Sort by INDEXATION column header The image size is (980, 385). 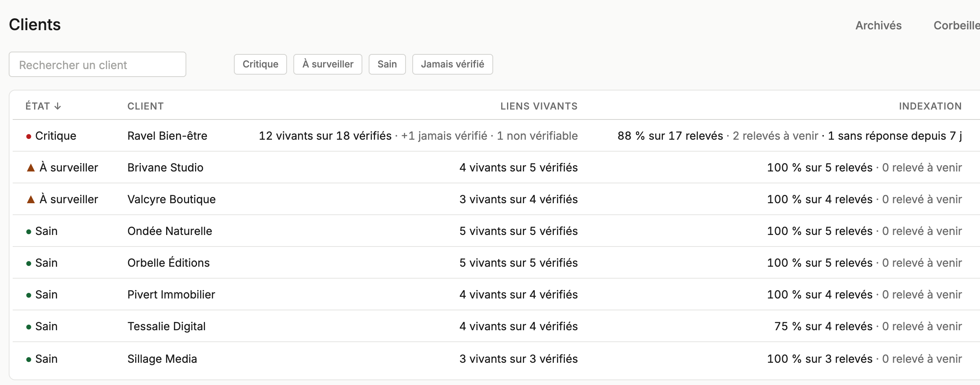pyautogui.click(x=930, y=106)
